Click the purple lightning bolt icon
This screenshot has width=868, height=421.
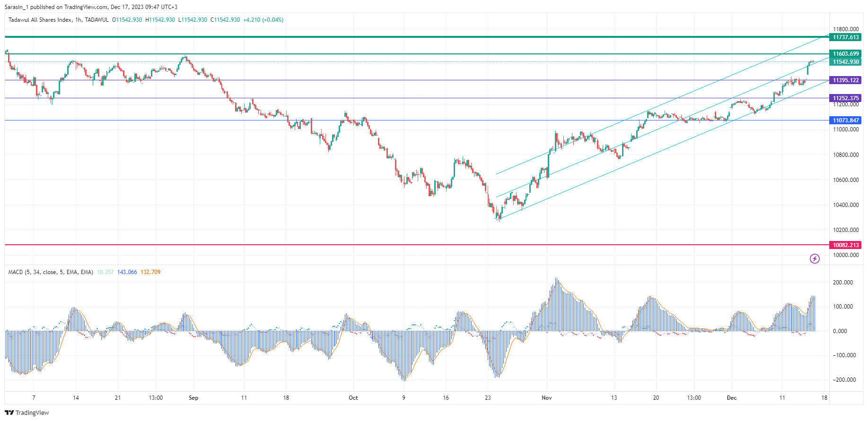[x=815, y=258]
